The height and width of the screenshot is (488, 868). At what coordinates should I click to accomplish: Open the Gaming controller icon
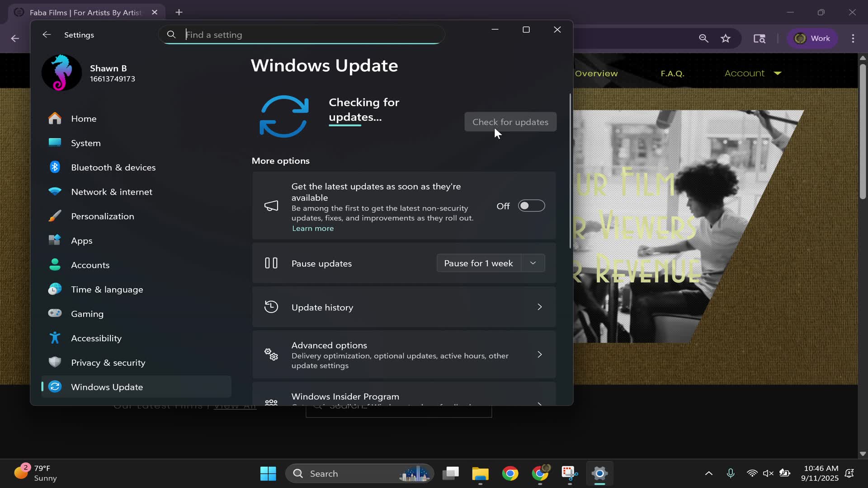click(x=55, y=314)
